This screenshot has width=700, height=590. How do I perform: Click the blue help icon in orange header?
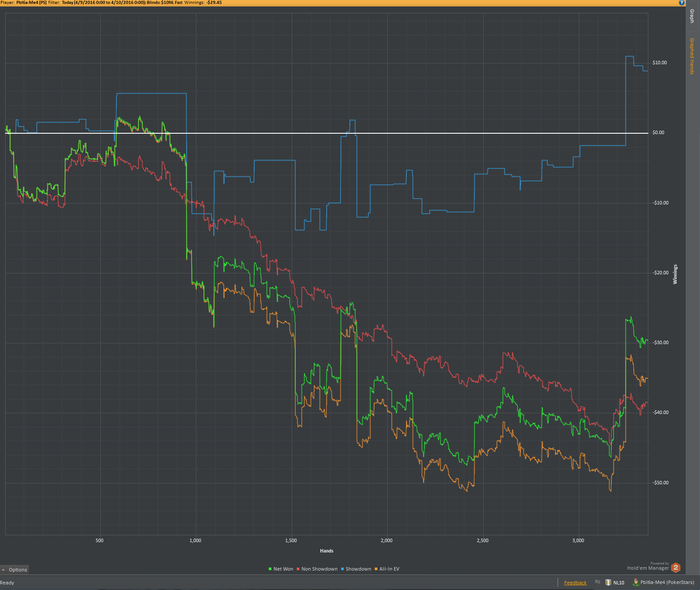click(x=682, y=2)
